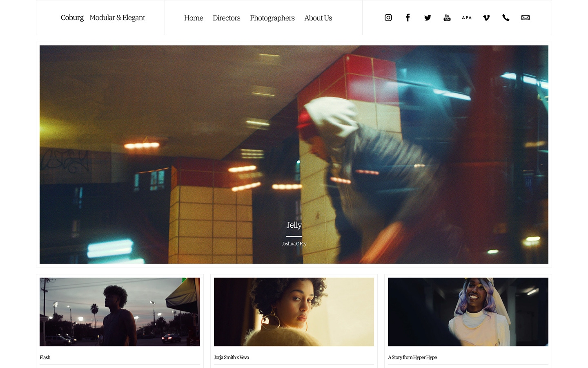588x368 pixels.
Task: Open the Directors page
Action: (x=226, y=18)
